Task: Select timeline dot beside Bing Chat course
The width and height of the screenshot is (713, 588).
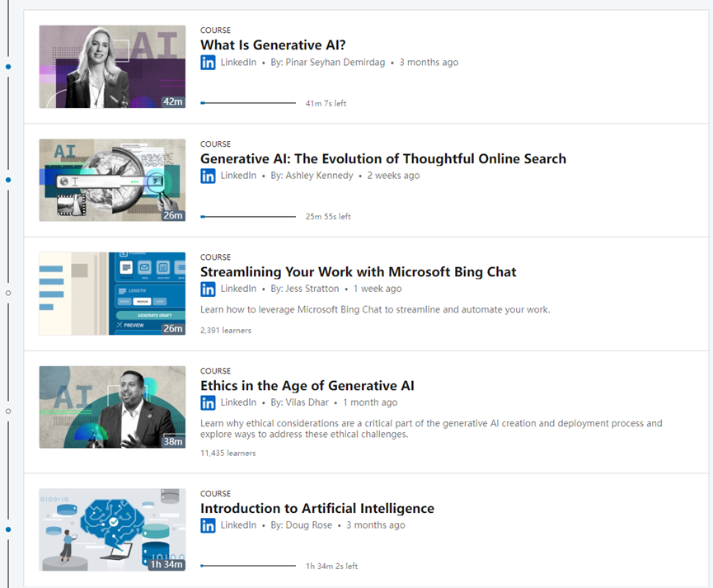Action: coord(8,293)
